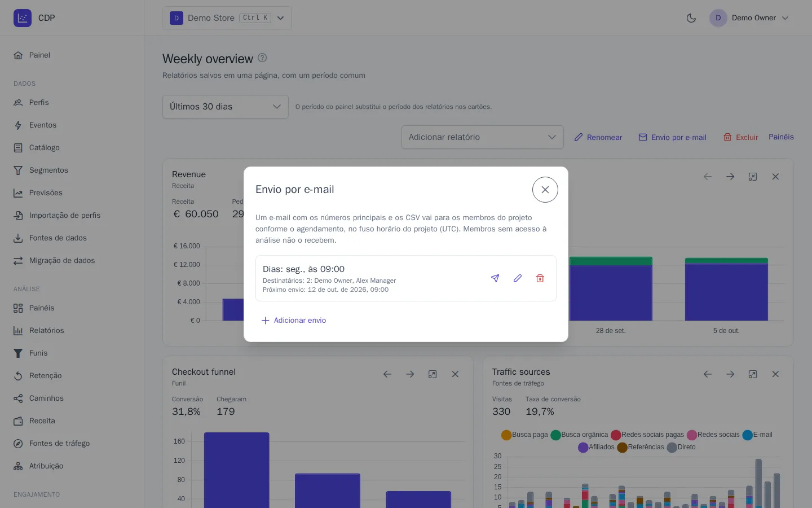Screen dimensions: 812x508
Task: Move Checkout funnel card left
Action: coord(387,374)
